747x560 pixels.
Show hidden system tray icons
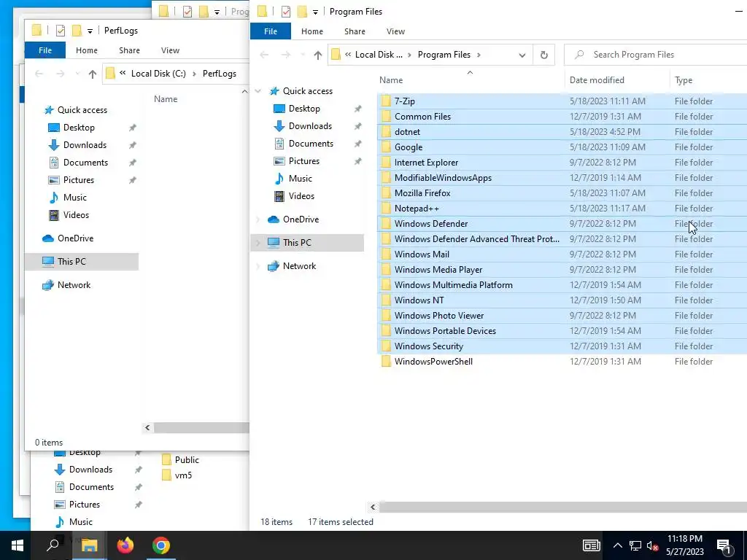click(617, 545)
